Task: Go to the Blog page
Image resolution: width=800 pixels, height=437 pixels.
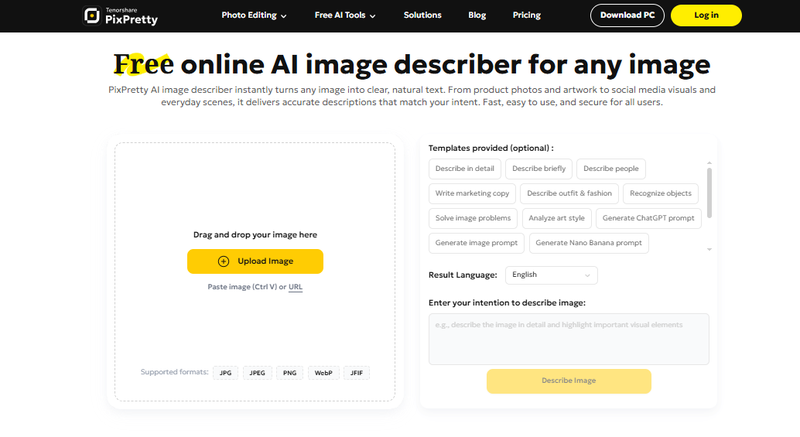Action: click(x=476, y=16)
